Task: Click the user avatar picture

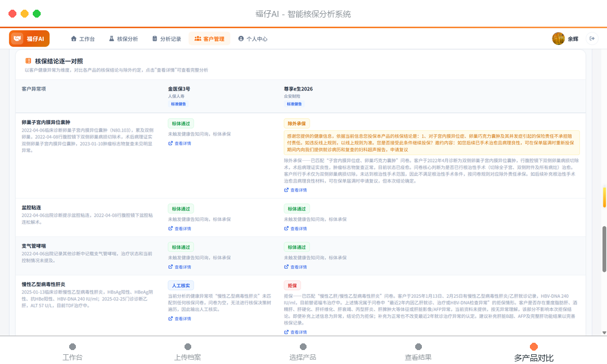Action: coord(558,39)
